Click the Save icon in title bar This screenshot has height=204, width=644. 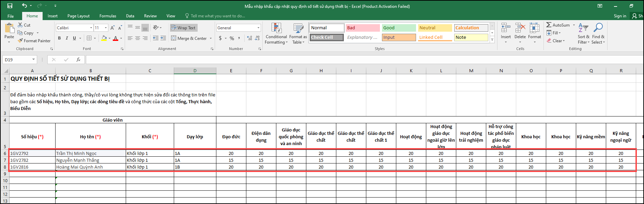10,6
